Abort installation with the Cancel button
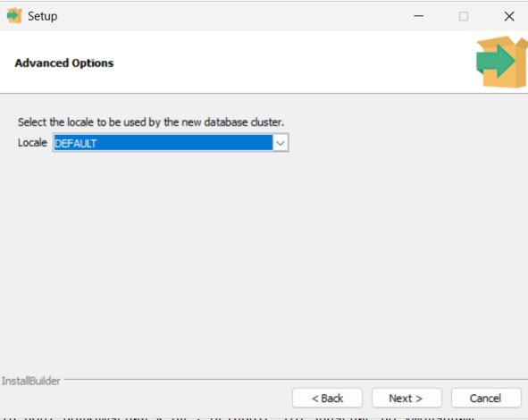This screenshot has height=420, width=528. point(486,399)
